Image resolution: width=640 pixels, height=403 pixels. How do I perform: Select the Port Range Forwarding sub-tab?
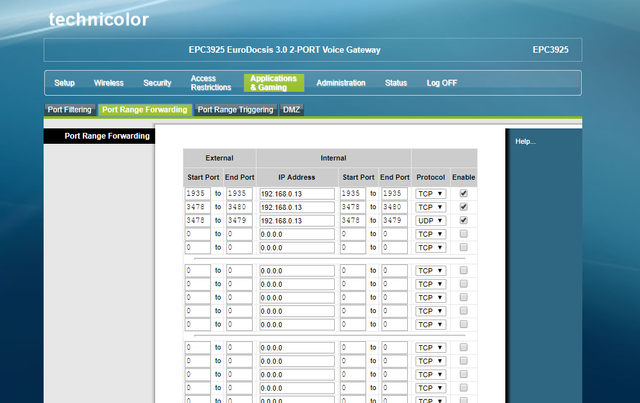145,109
